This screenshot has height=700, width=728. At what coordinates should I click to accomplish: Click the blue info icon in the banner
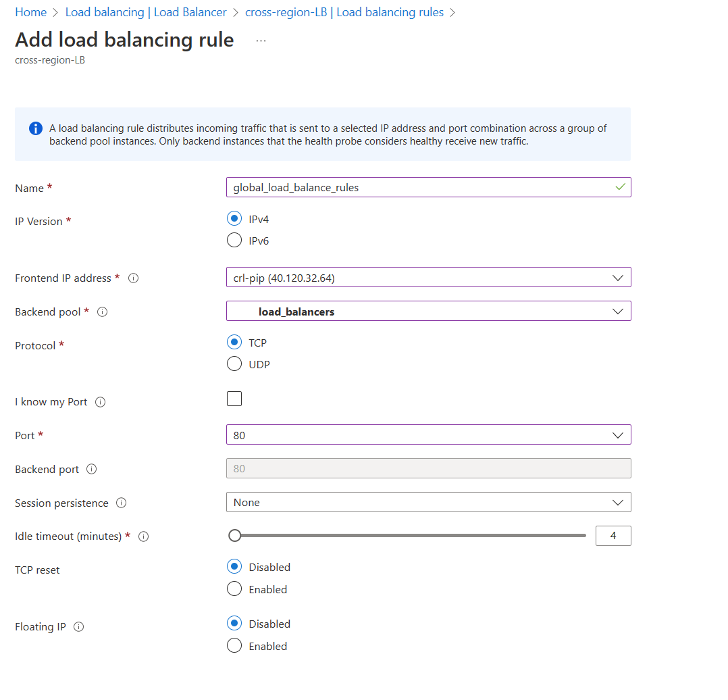pos(35,128)
